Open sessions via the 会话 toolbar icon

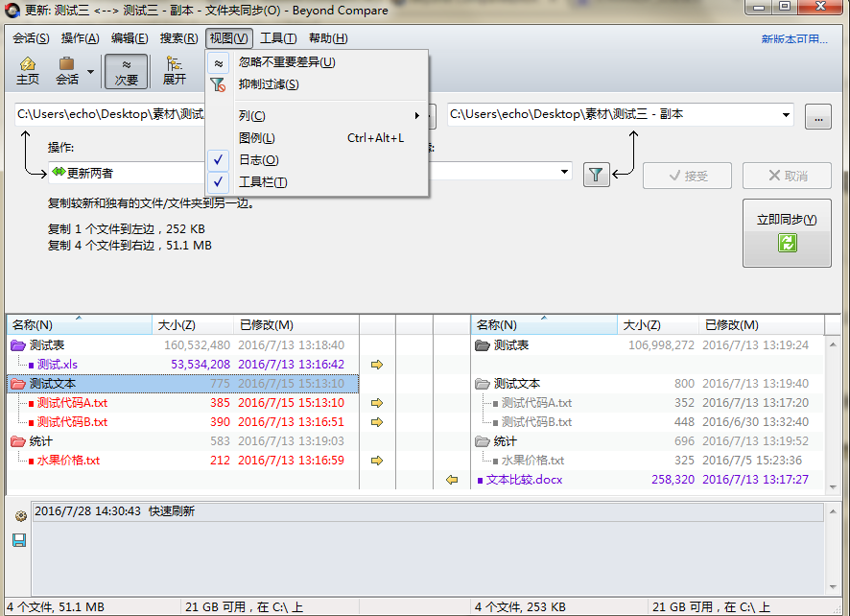point(67,70)
